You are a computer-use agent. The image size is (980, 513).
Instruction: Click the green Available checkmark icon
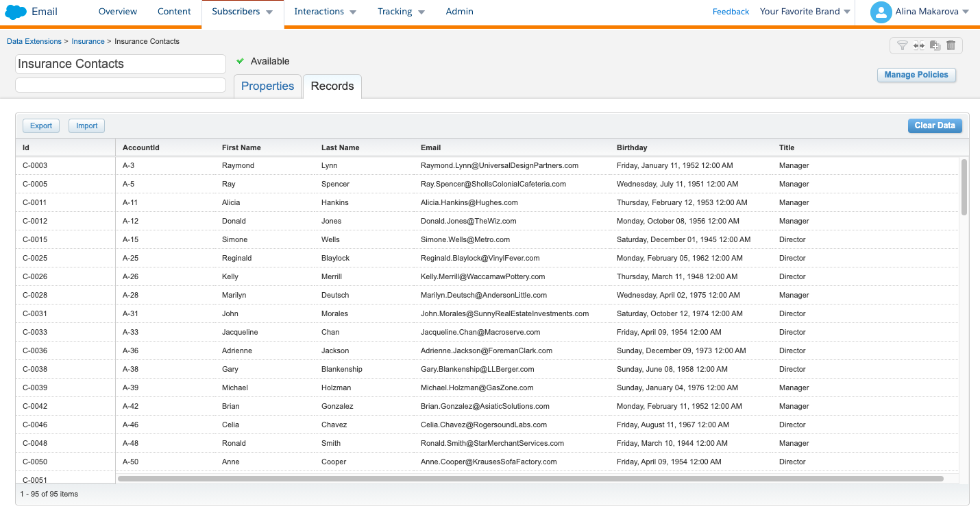tap(241, 61)
